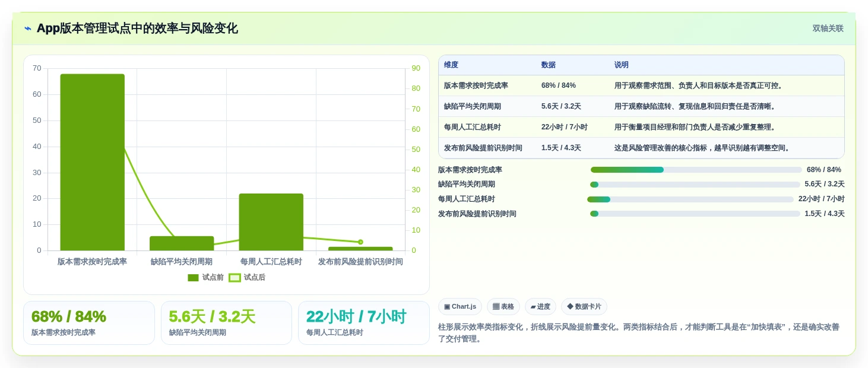Click the 每周人工汇总耗时 bar in chart
This screenshot has height=368, width=868.
[271, 222]
